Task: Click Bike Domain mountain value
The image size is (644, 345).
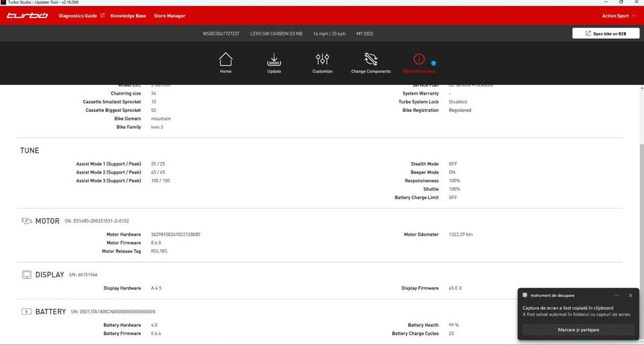Action: click(160, 118)
